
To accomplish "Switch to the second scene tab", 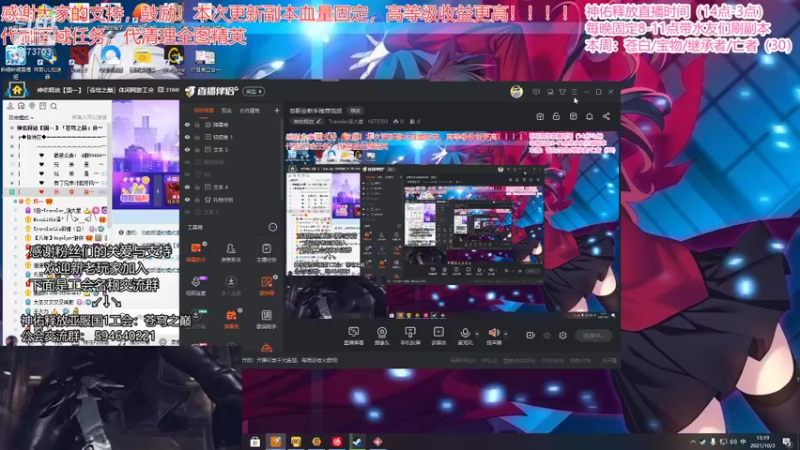I will pos(226,110).
